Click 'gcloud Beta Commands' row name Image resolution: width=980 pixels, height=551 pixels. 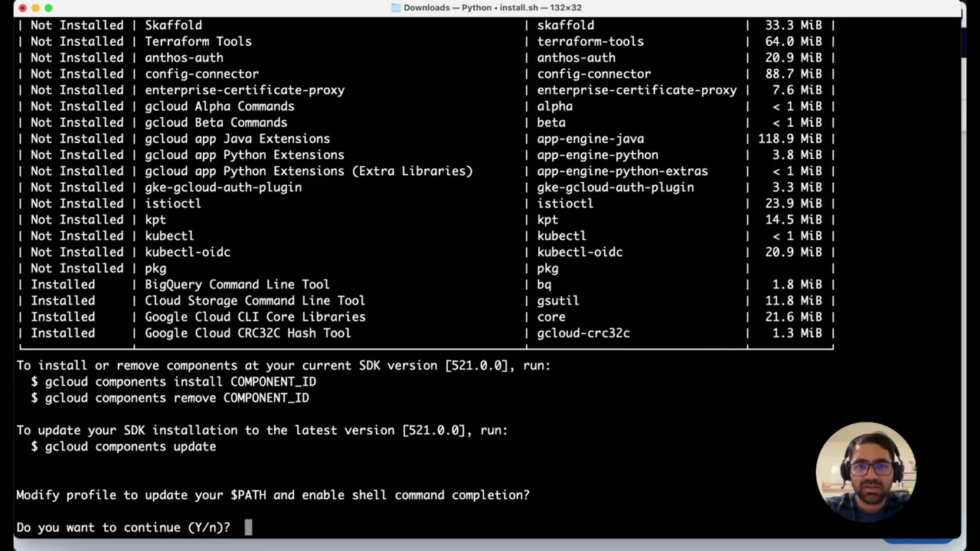(x=216, y=122)
